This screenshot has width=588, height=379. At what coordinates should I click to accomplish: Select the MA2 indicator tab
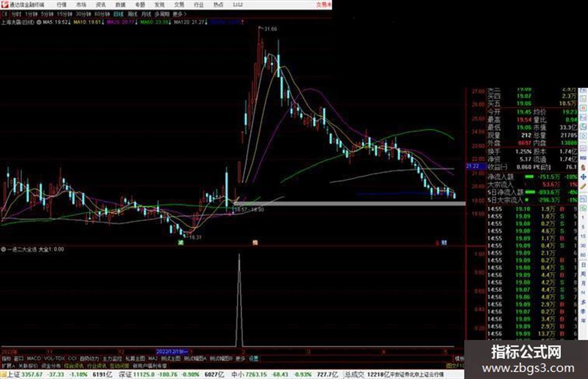point(152,358)
